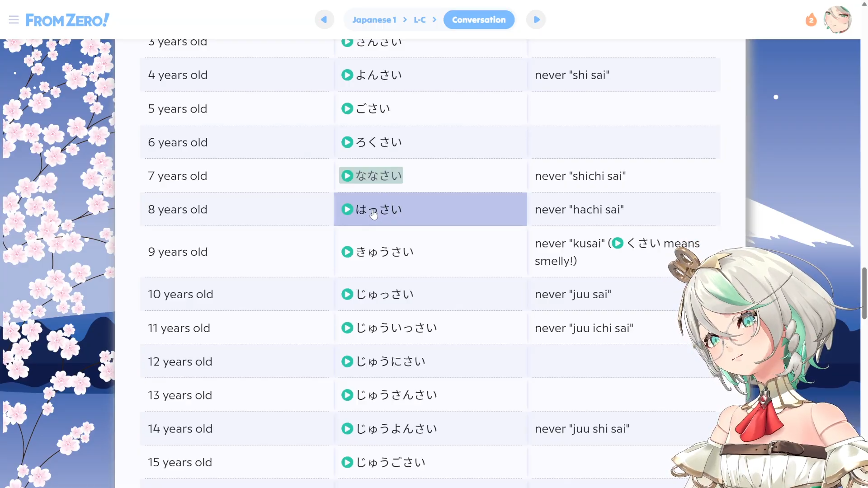
Task: Open the Conversation section tab
Action: (479, 20)
